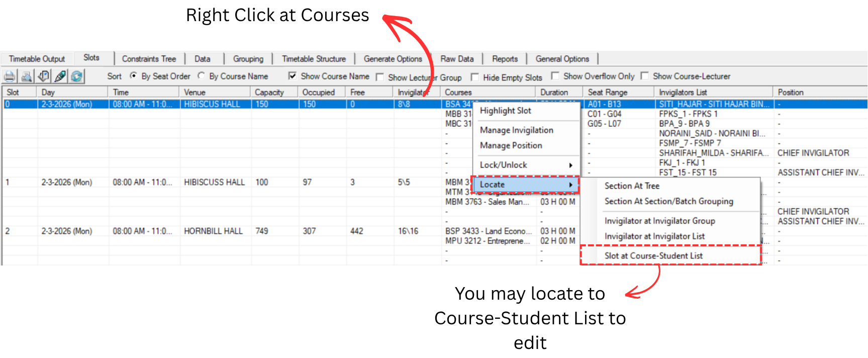Enable the Show Course-Lecturer checkbox
868x358 pixels.
644,76
